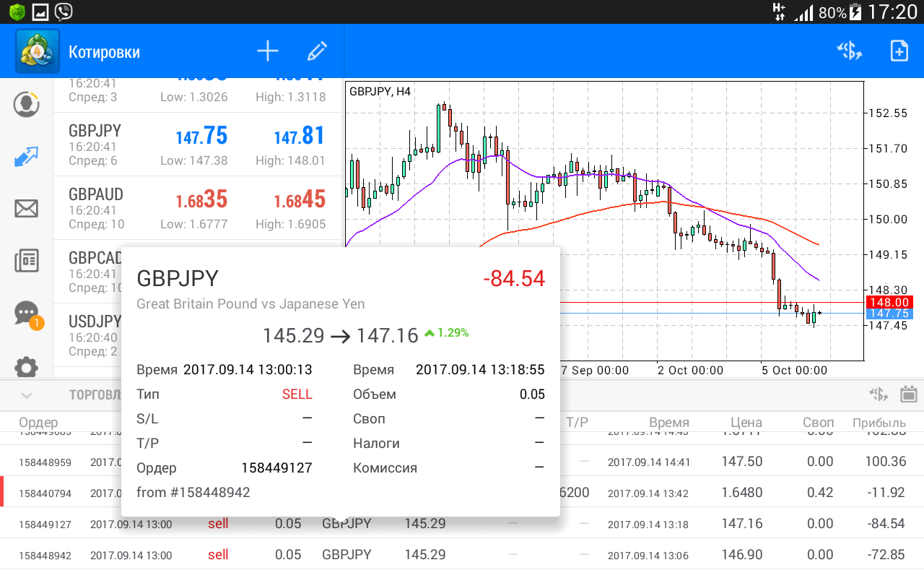Open calendar icon in trade panel header
This screenshot has height=578, width=924.
pyautogui.click(x=909, y=394)
